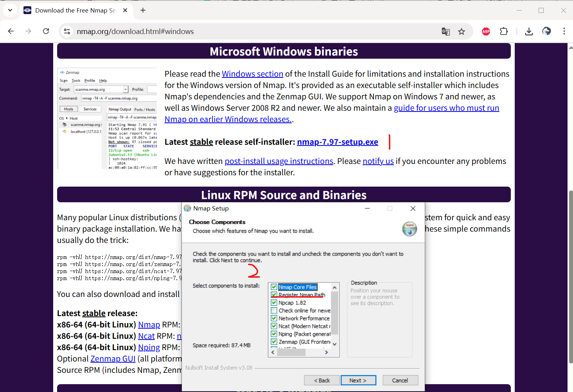Open a new browser tab

click(143, 11)
